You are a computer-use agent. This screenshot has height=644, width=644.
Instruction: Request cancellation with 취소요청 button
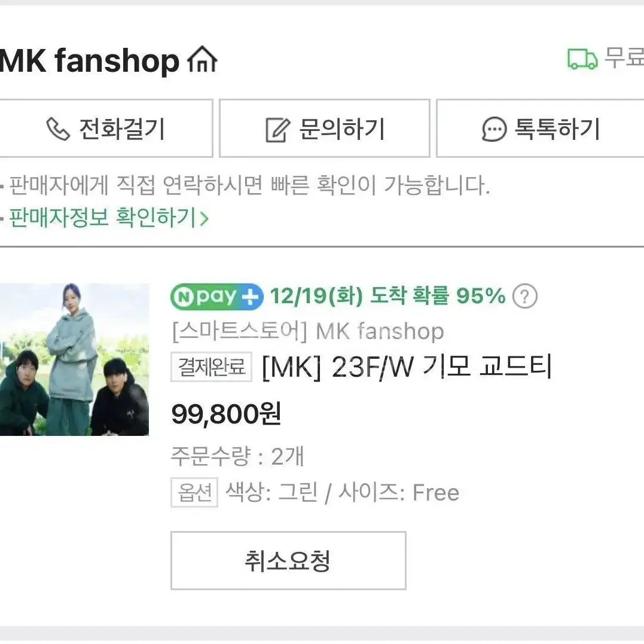[288, 561]
